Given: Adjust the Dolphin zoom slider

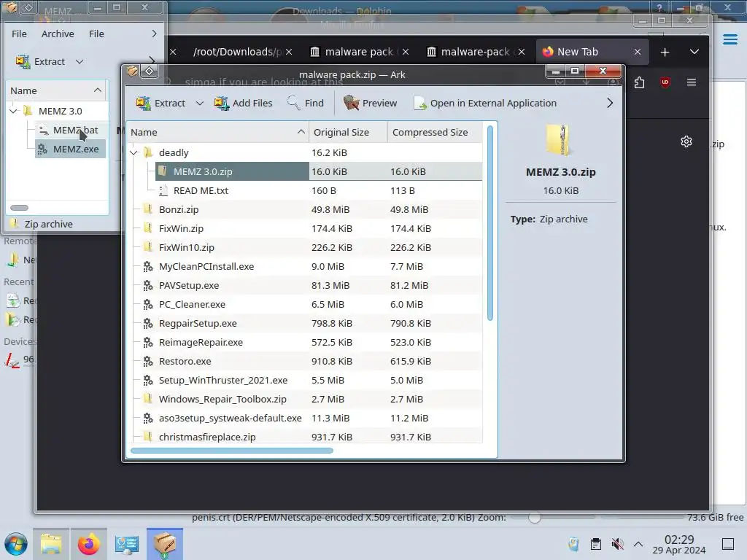Looking at the screenshot, I should coord(535,518).
